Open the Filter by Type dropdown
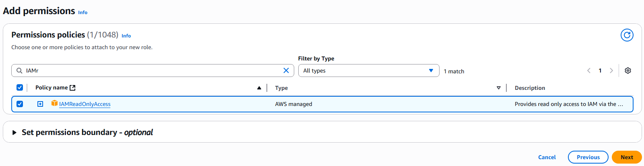The height and width of the screenshot is (166, 644). pos(369,71)
